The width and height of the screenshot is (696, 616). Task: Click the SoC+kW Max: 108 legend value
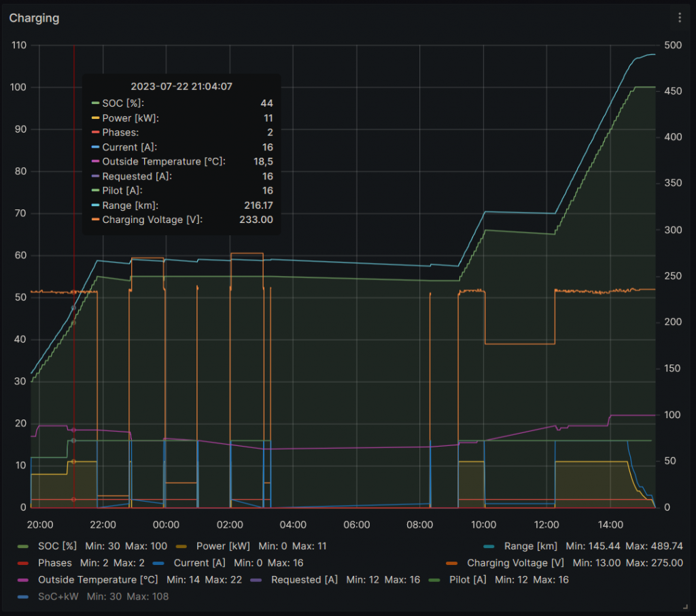(x=147, y=597)
